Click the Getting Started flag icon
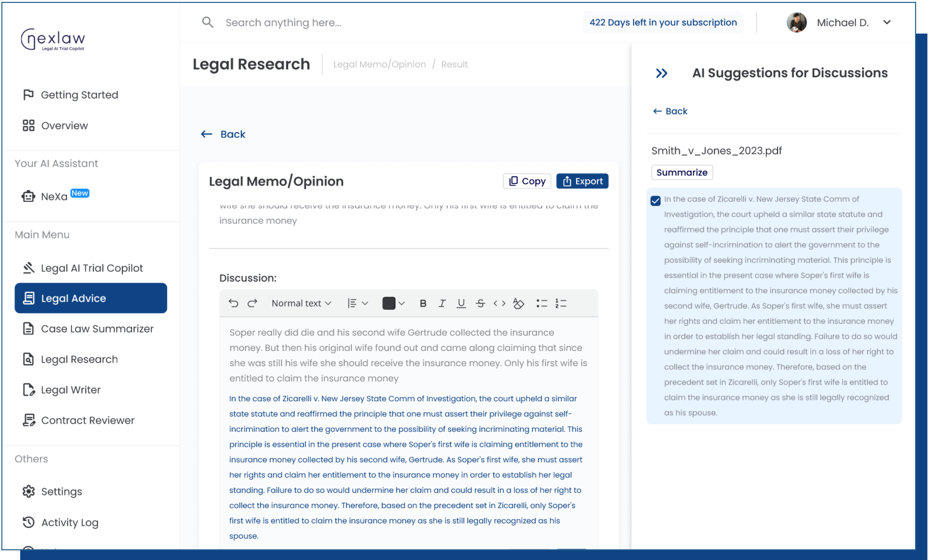Viewport: 933px width, 560px height. pyautogui.click(x=28, y=95)
